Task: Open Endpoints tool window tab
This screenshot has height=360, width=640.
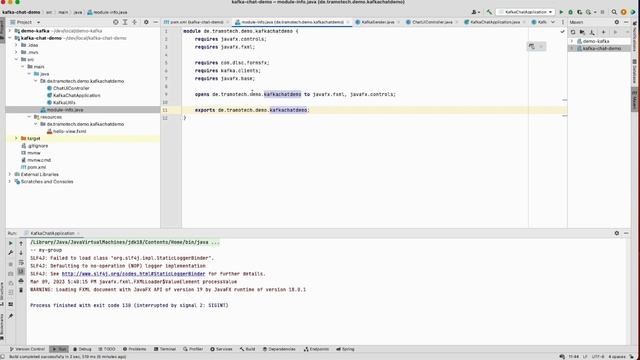Action: [x=316, y=349]
